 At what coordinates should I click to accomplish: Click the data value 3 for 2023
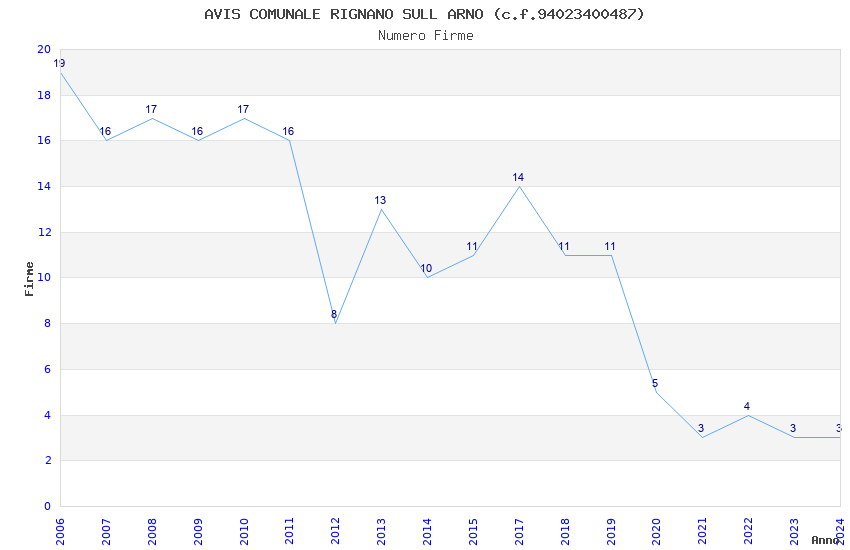(793, 428)
